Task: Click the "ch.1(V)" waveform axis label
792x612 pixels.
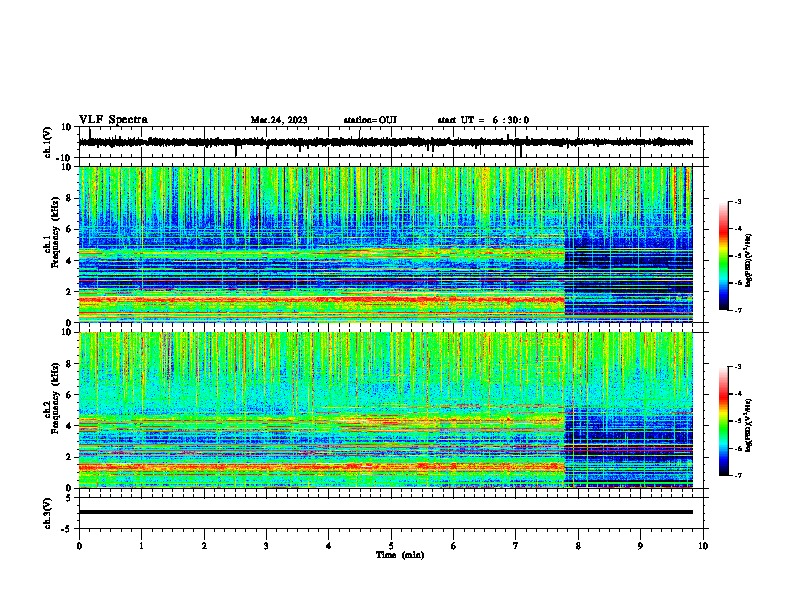Action: pos(48,142)
